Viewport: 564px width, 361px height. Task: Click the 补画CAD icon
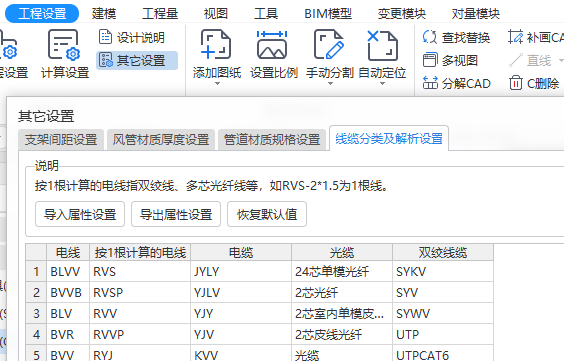click(515, 37)
